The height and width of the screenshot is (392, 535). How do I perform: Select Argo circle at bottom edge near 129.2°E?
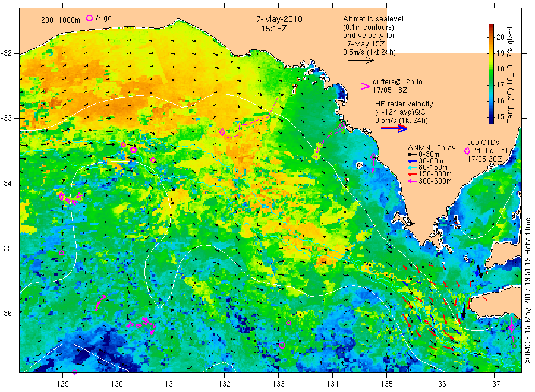[75, 372]
